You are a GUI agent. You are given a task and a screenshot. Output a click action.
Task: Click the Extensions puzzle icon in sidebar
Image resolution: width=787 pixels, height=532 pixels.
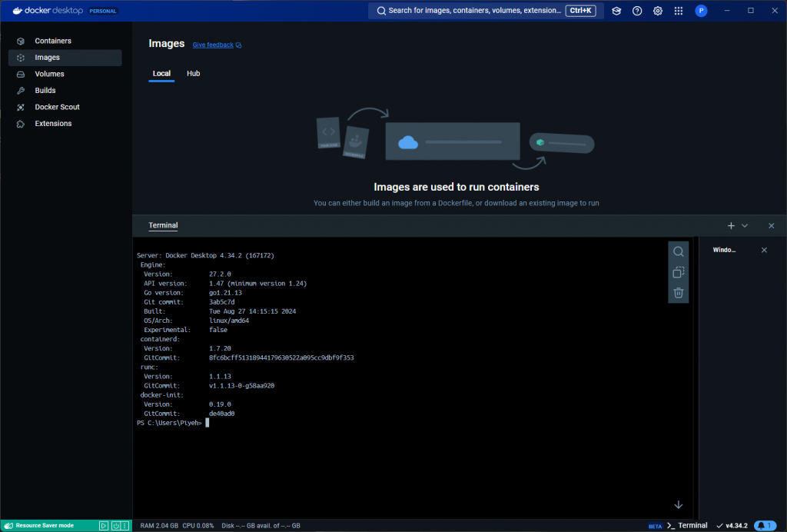coord(21,124)
